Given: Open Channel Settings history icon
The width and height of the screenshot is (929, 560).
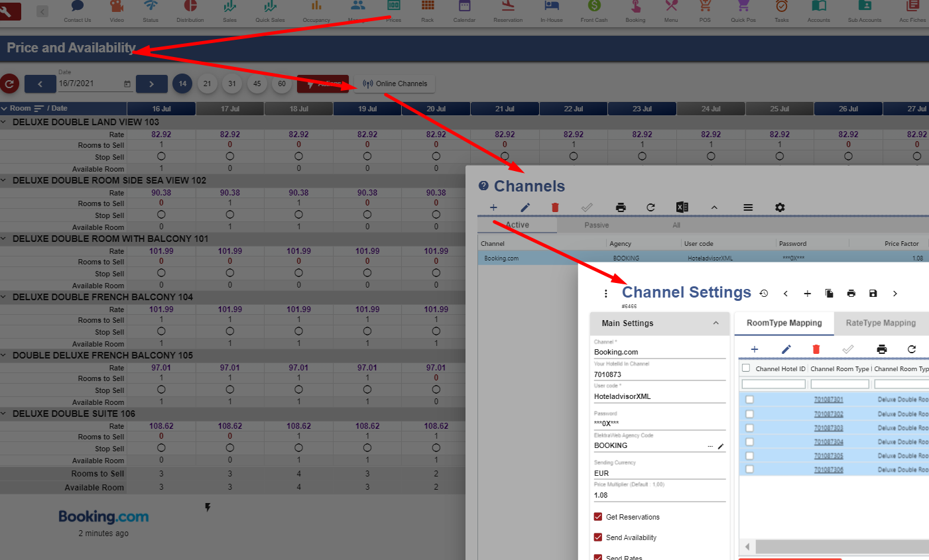Looking at the screenshot, I should [x=764, y=294].
